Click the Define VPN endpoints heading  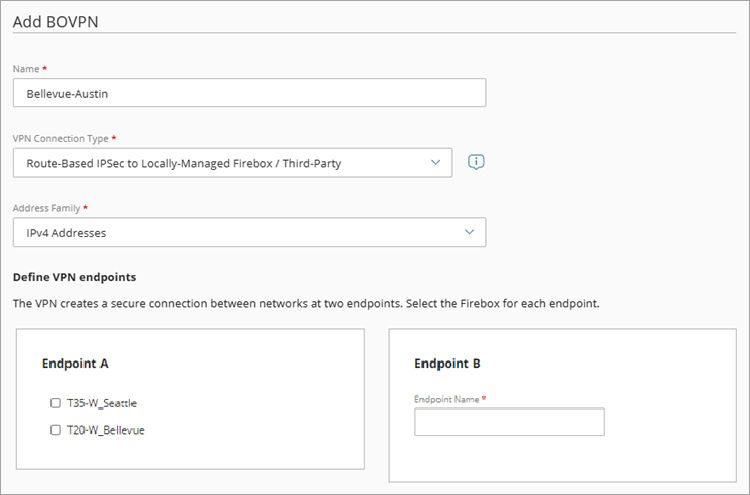(73, 276)
